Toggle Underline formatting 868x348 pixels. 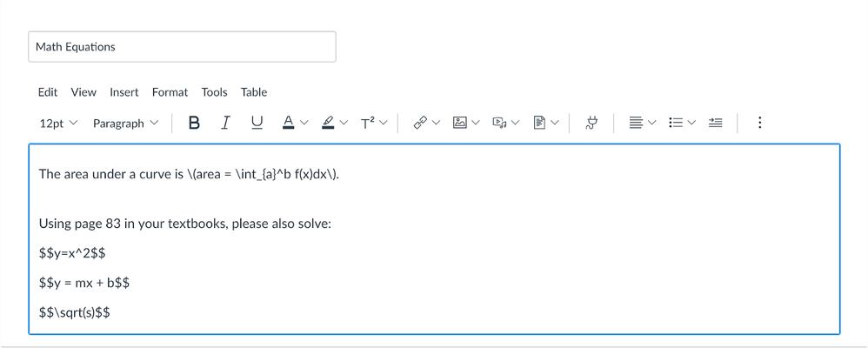coord(257,123)
